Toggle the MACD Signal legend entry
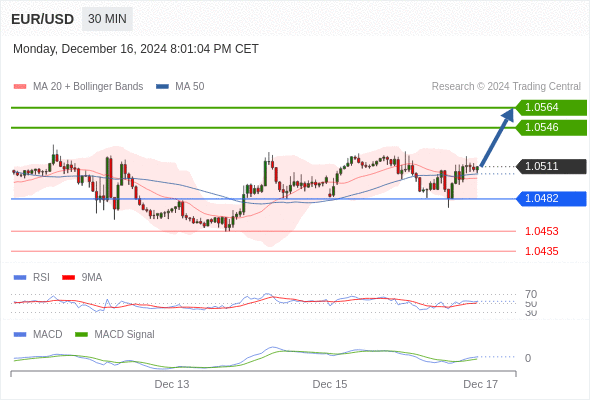The image size is (590, 400). click(115, 334)
